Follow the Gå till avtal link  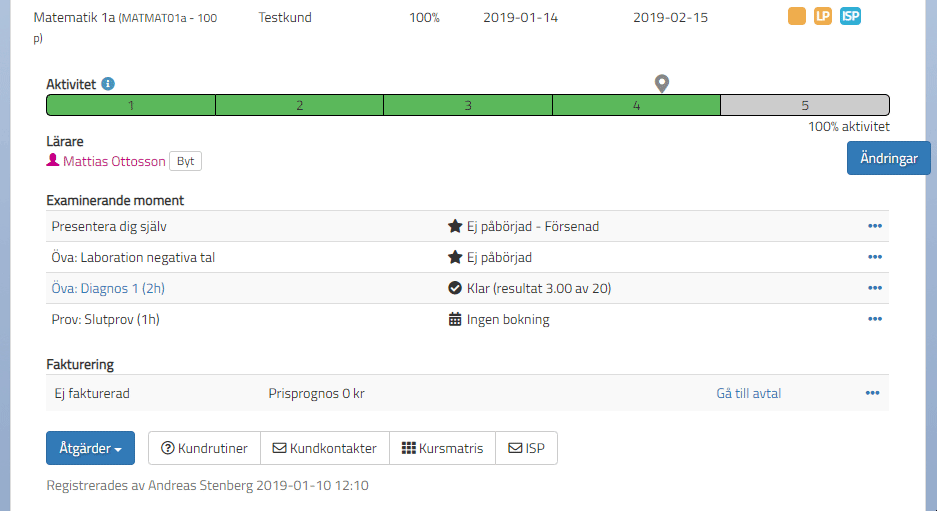coord(749,393)
